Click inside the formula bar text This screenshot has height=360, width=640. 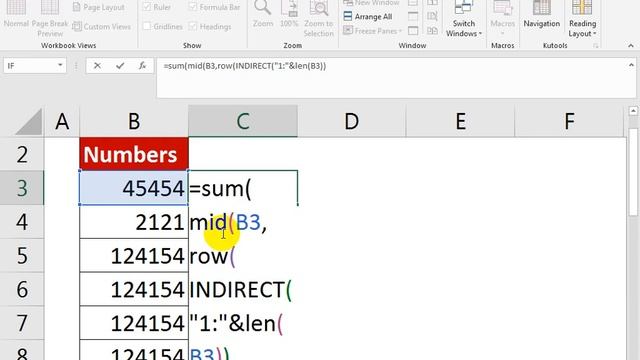[x=244, y=66]
